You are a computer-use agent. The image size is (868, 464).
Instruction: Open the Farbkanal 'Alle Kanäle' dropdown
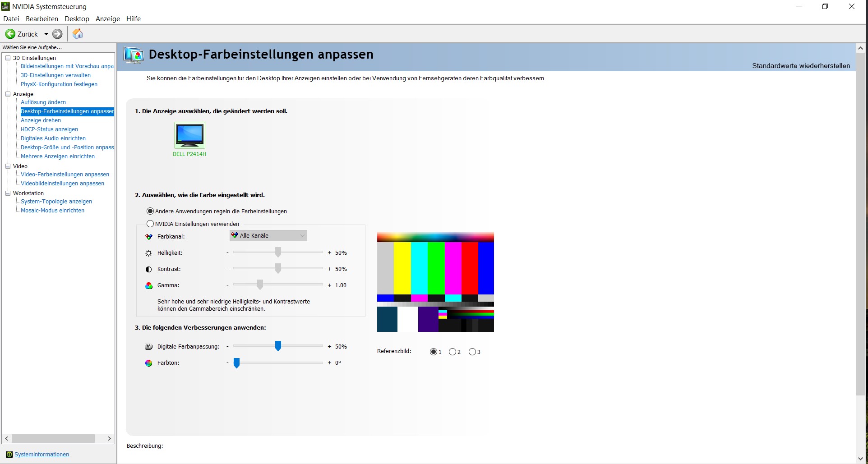coord(268,235)
